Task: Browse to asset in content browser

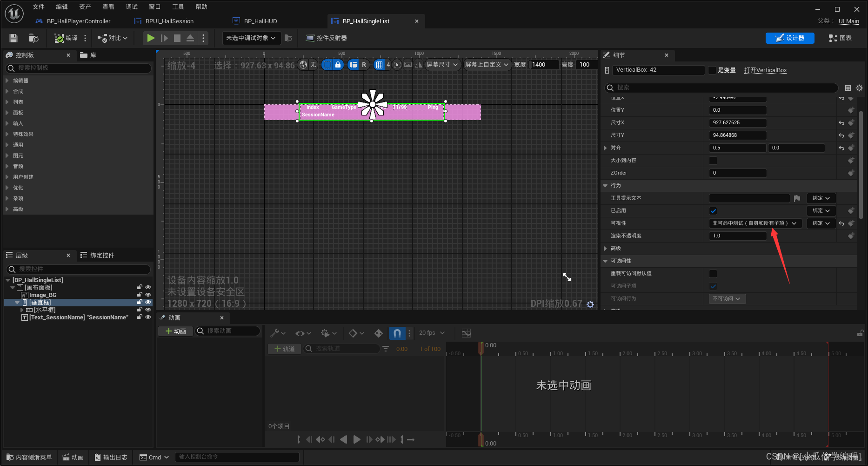Action: 33,38
